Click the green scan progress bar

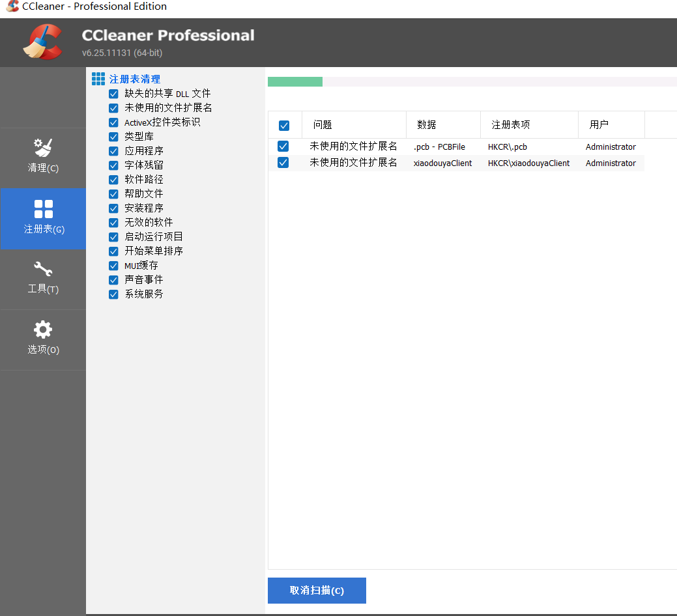[295, 81]
